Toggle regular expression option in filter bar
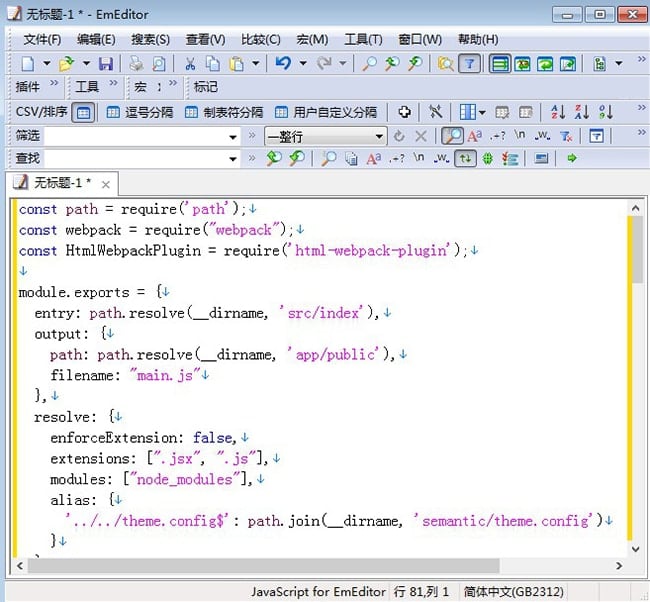 click(x=497, y=136)
